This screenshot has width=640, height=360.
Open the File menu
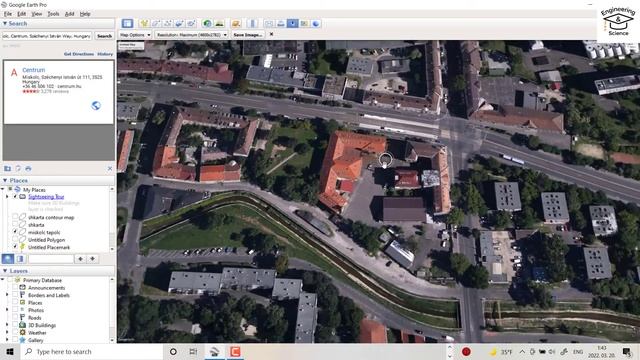click(x=8, y=14)
